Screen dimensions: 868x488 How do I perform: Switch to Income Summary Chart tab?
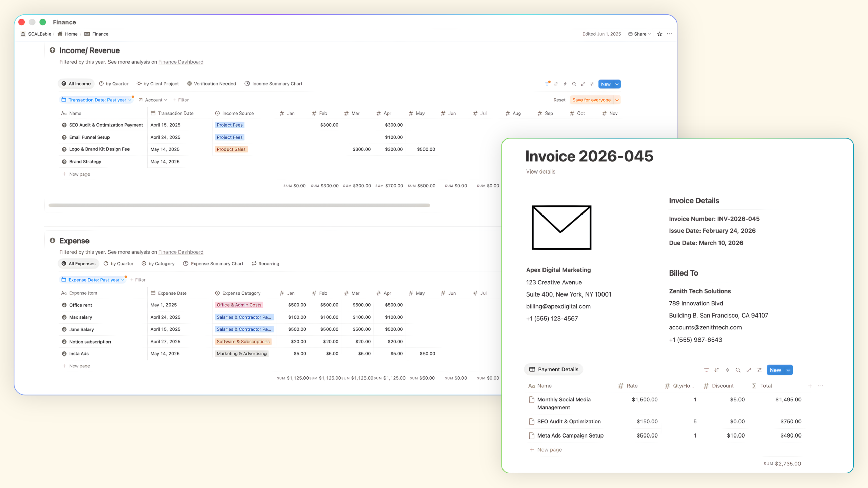273,84
